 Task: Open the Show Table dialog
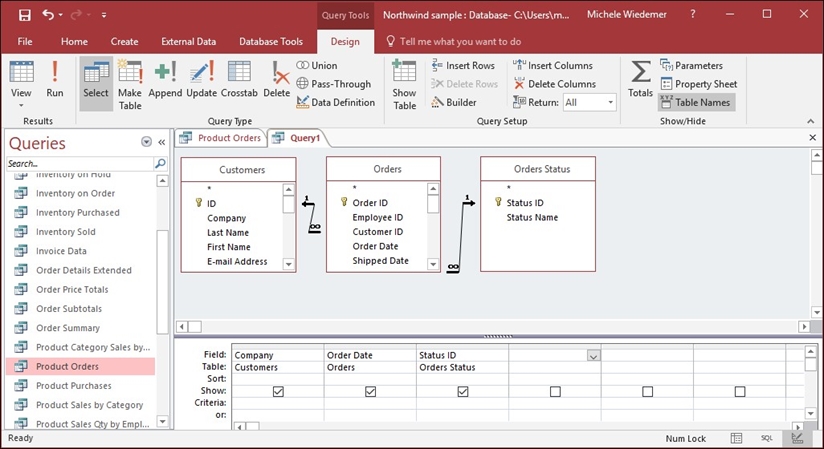click(x=404, y=84)
